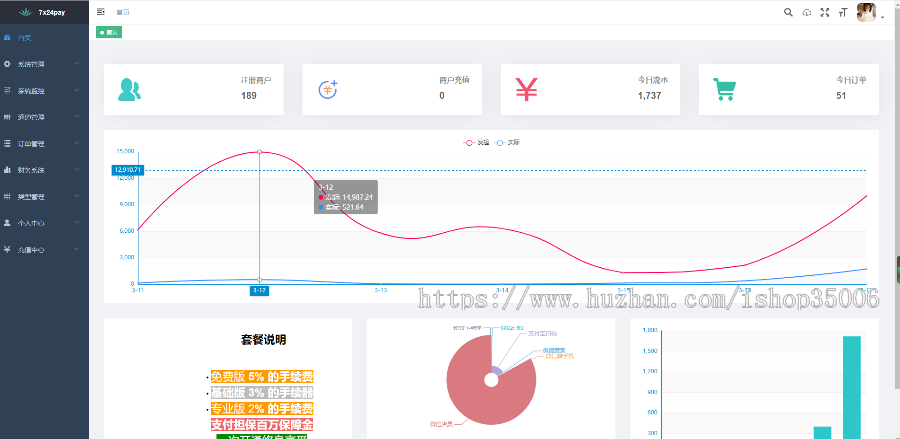The image size is (900, 439).
Task: Click the small purple pie slice
Action: pos(497,370)
